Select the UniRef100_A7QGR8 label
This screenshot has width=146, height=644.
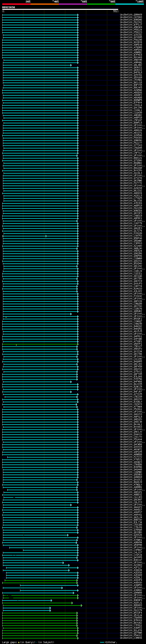pos(131,47)
